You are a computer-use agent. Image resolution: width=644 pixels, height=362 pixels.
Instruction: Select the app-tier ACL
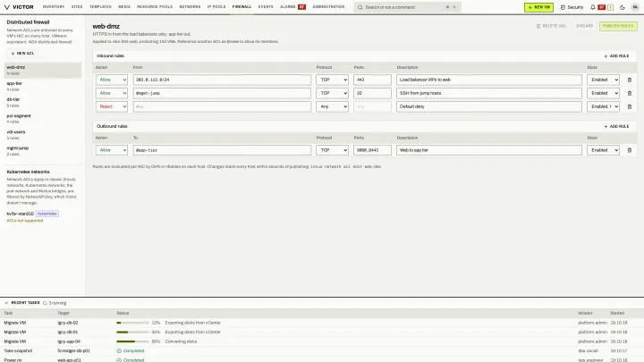click(x=43, y=86)
